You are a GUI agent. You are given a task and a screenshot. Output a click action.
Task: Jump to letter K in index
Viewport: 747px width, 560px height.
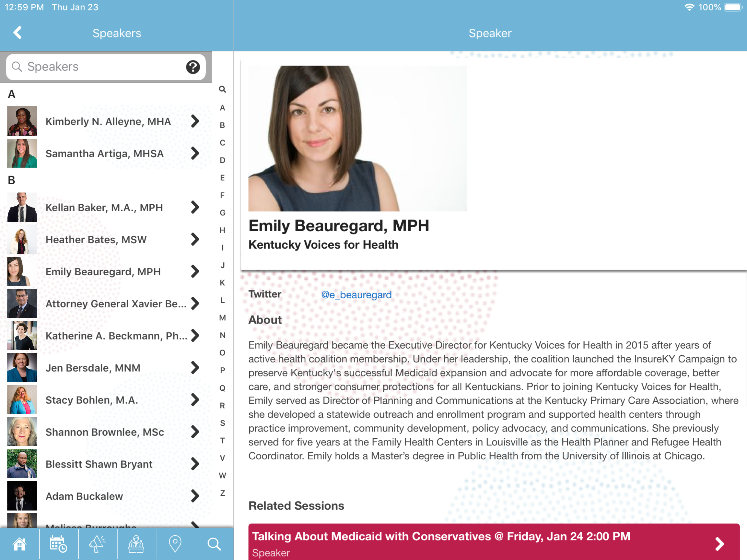222,282
